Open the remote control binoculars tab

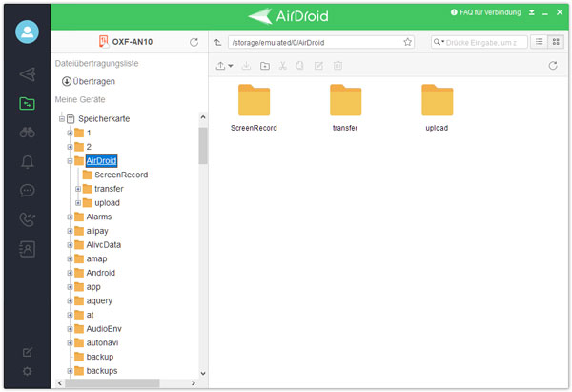[x=28, y=133]
